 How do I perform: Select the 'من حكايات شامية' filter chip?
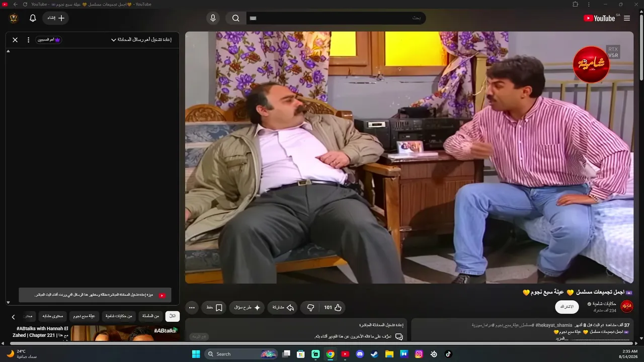click(x=119, y=316)
